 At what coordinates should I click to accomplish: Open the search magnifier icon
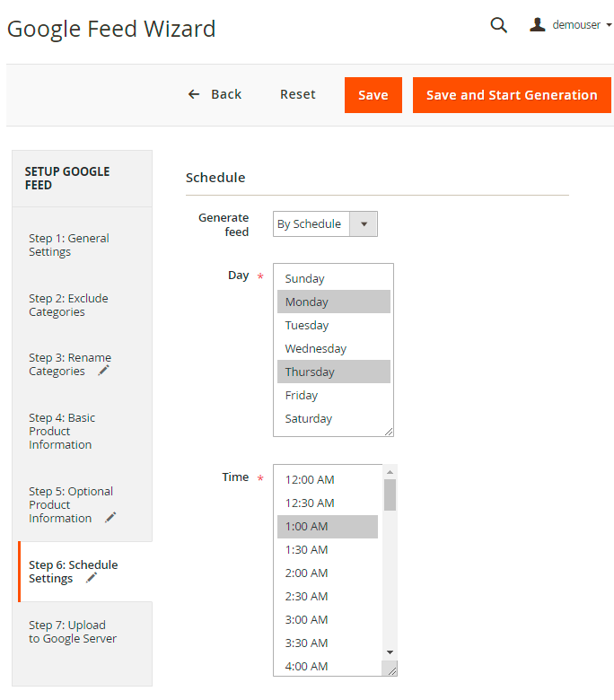498,25
